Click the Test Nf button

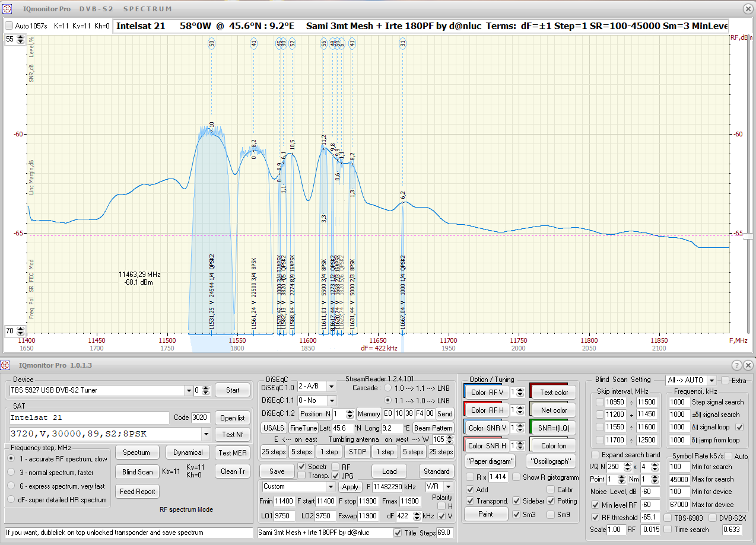233,435
